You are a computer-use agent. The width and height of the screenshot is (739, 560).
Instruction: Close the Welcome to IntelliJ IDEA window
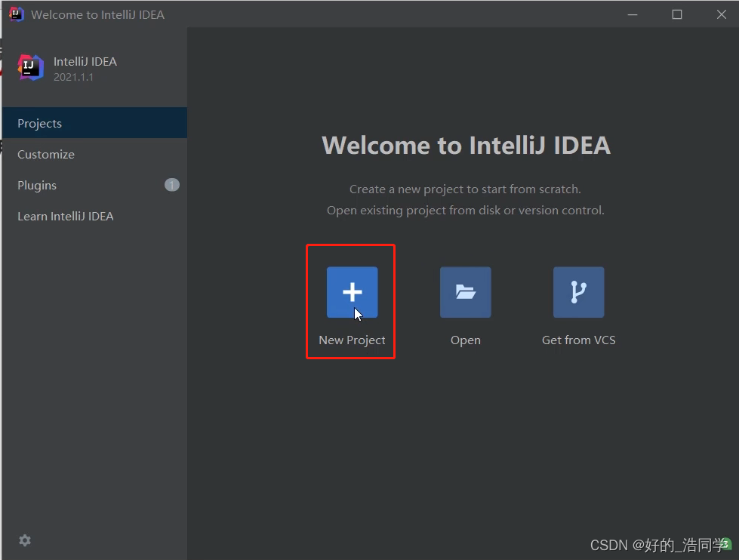coord(721,14)
